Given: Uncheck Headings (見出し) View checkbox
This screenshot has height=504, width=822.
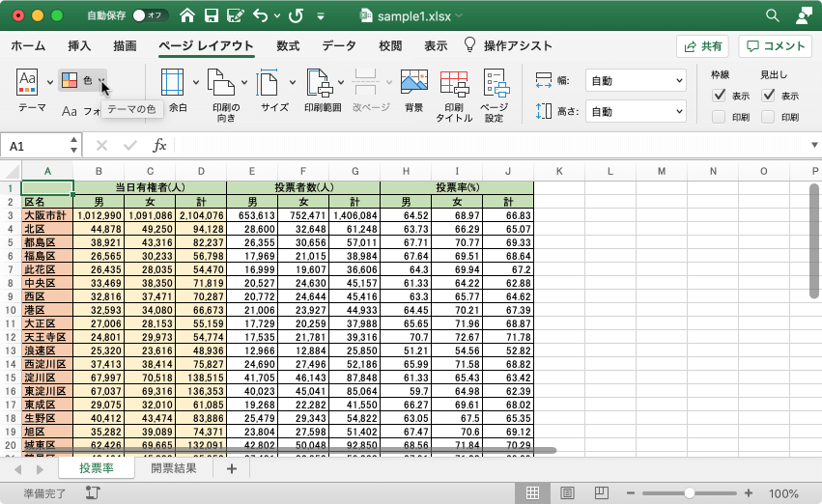Looking at the screenshot, I should tap(768, 96).
